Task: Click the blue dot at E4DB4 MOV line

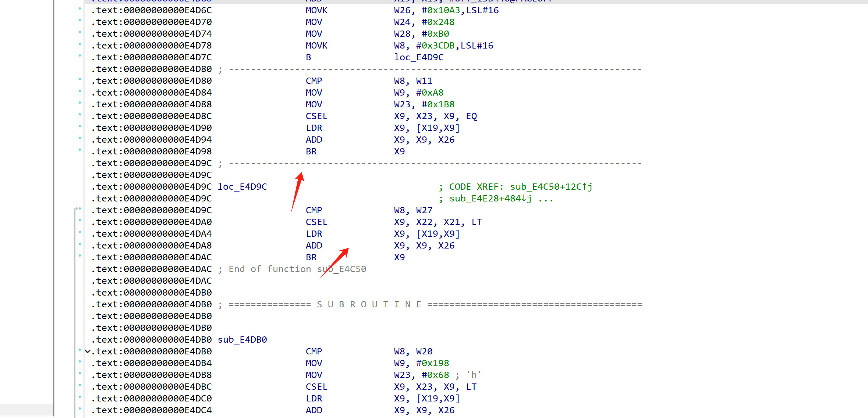Action: [80, 361]
